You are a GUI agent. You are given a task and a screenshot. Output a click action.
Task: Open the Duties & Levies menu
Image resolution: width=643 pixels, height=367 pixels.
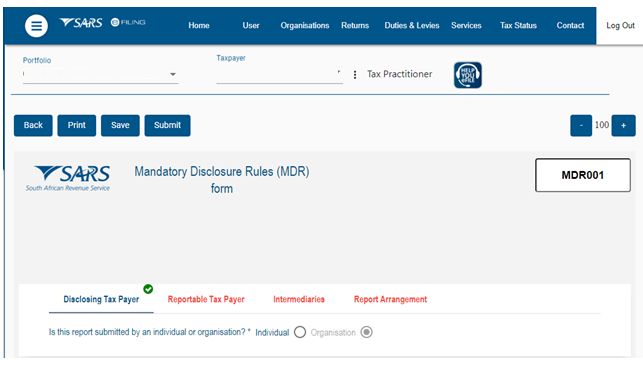click(x=412, y=25)
